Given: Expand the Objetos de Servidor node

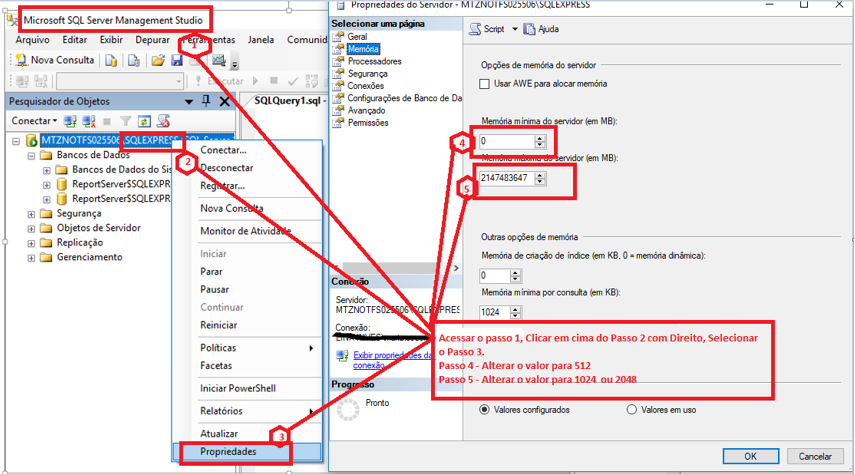Looking at the screenshot, I should (31, 229).
